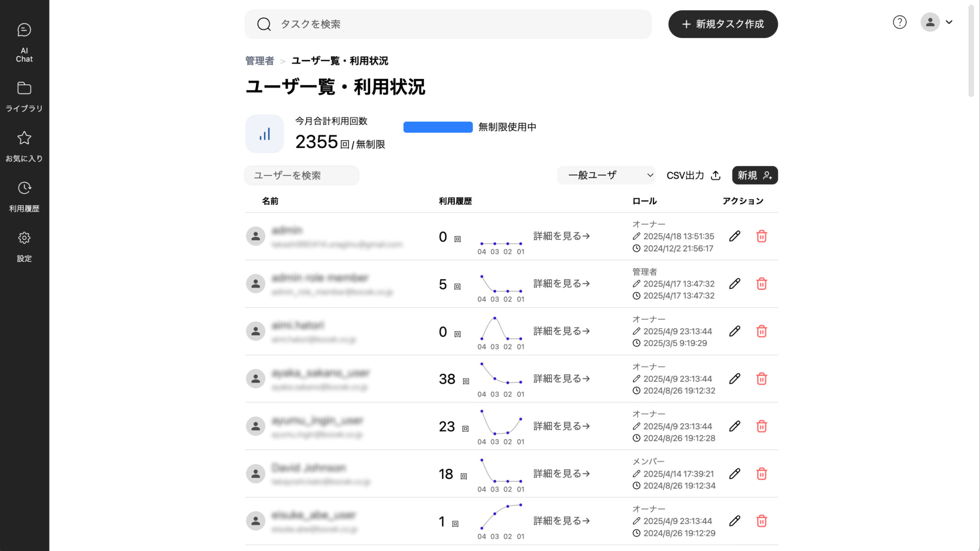The image size is (980, 551).
Task: Click the アクション column header
Action: [743, 201]
